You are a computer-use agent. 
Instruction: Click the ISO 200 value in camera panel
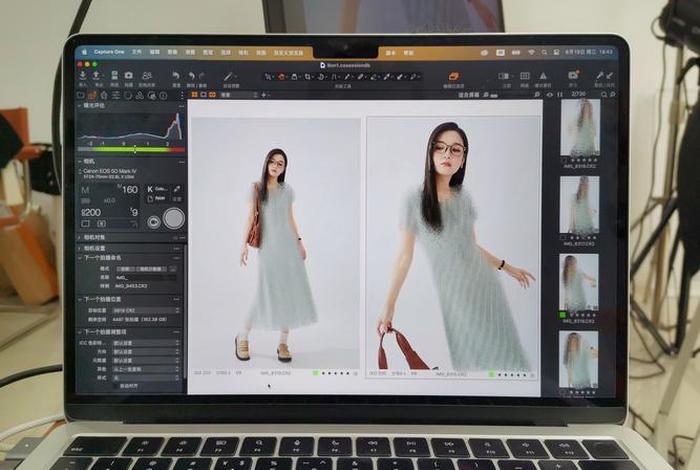click(92, 212)
